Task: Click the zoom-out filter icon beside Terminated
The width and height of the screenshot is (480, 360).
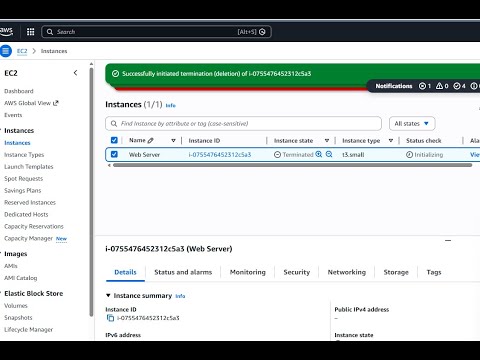Action: point(329,154)
